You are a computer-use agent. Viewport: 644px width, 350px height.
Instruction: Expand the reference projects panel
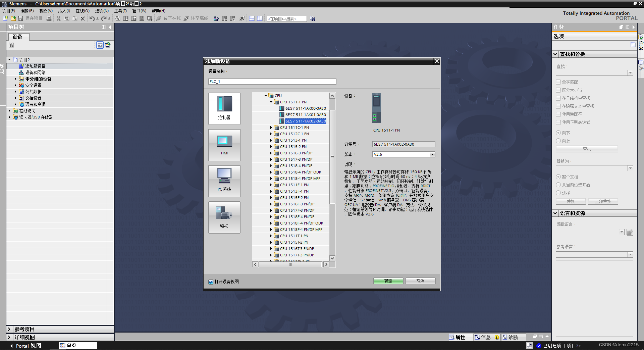pos(9,329)
